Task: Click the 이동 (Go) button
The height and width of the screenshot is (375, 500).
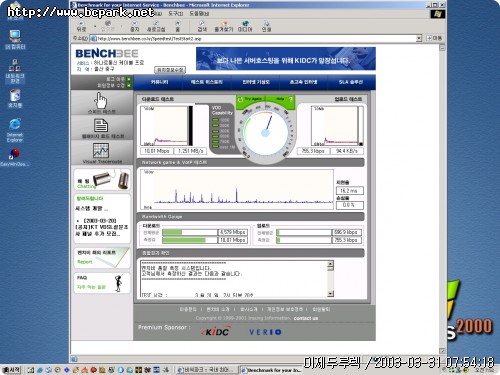Action: click(x=434, y=38)
